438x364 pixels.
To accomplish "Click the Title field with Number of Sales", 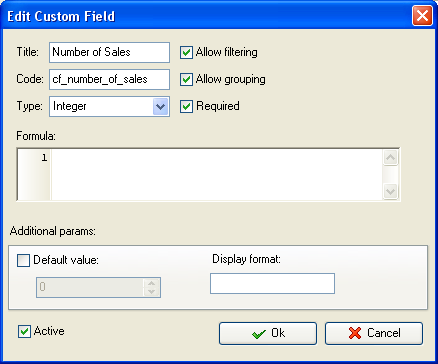I will [x=109, y=52].
